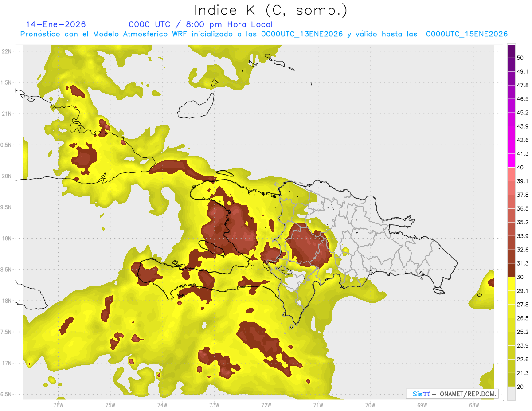This screenshot has width=532, height=411.
Task: Select the "18N" latitude label
Action: click(7, 301)
